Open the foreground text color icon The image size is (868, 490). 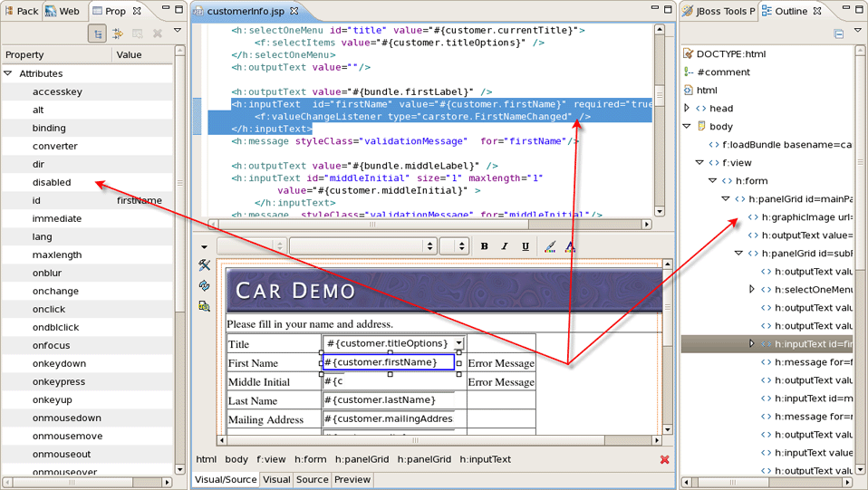pos(570,246)
